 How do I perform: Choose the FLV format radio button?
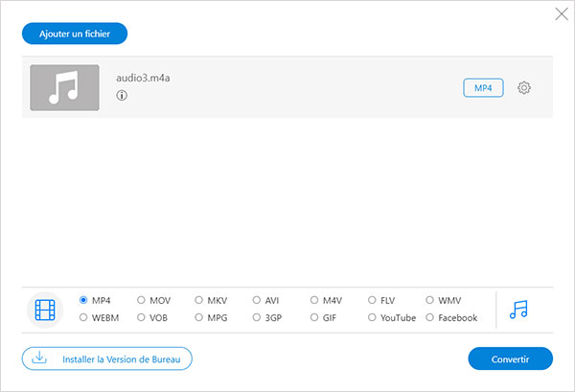click(x=373, y=300)
